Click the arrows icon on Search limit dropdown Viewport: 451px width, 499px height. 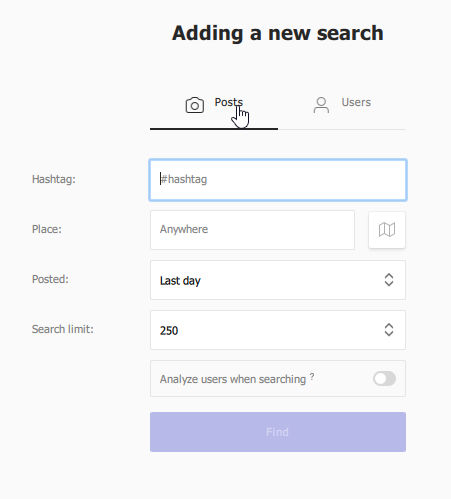389,330
